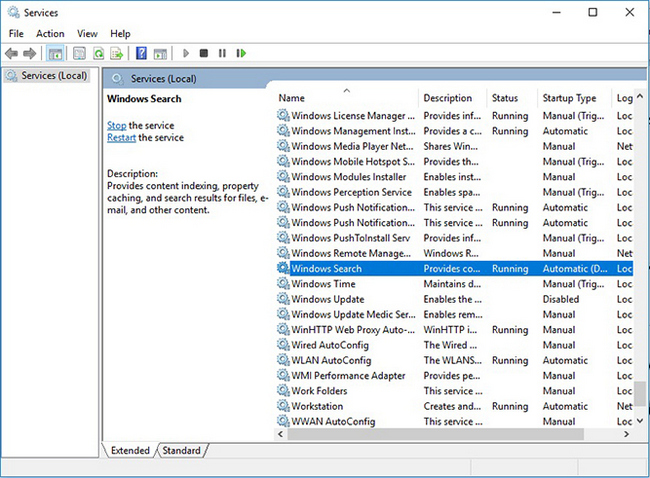650x478 pixels.
Task: Open Properties toolbar icon
Action: point(79,53)
